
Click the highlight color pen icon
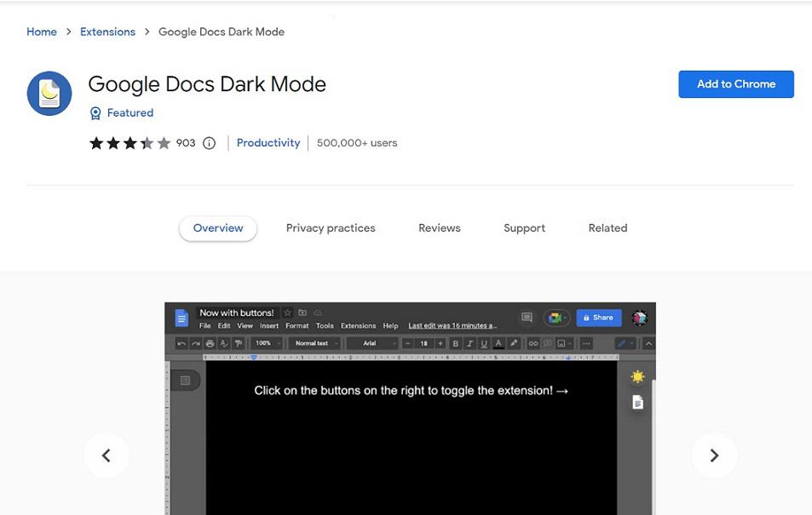pyautogui.click(x=513, y=343)
